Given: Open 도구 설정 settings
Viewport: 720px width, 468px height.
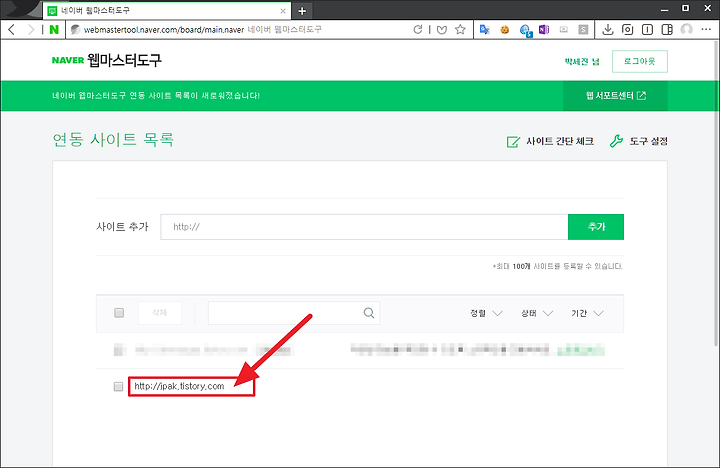Looking at the screenshot, I should tap(638, 141).
